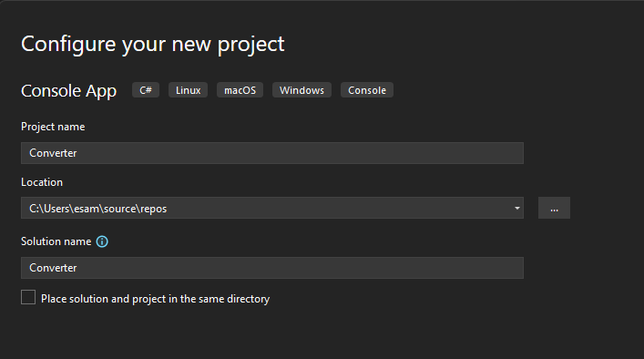Click the "Place solution and project" checkbox label text
This screenshot has height=359, width=644.
point(155,299)
